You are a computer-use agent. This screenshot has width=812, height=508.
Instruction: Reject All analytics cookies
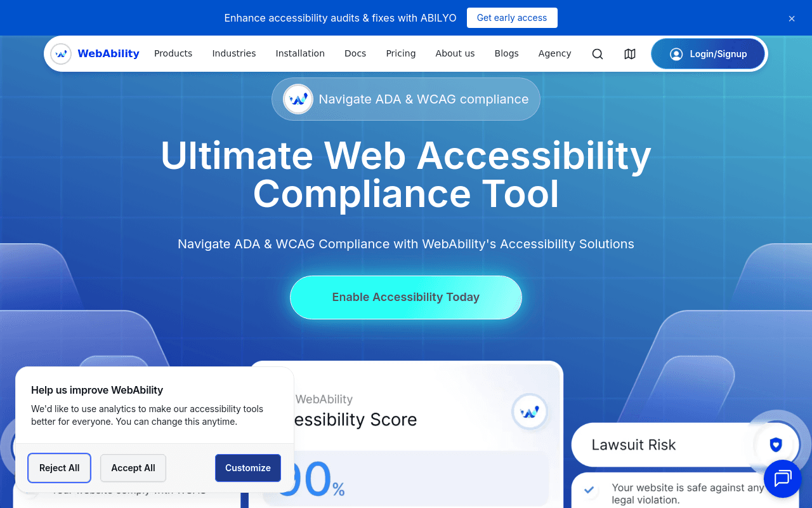pos(59,468)
